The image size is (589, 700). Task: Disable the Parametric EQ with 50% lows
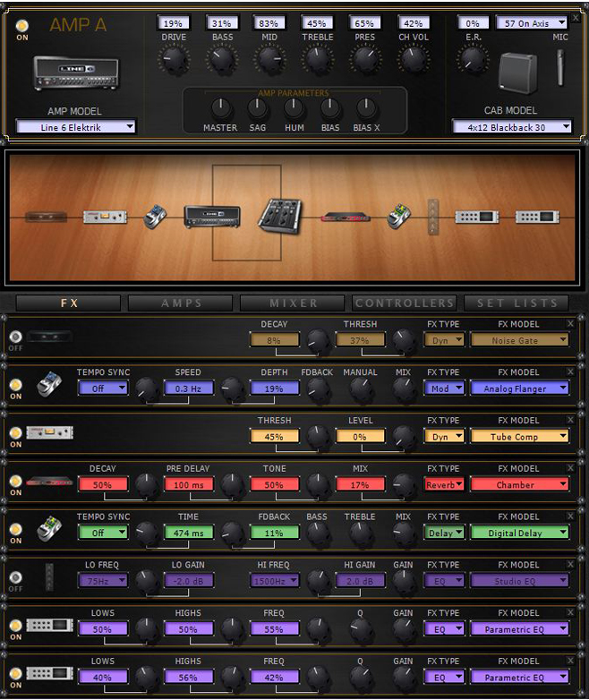[x=15, y=626]
